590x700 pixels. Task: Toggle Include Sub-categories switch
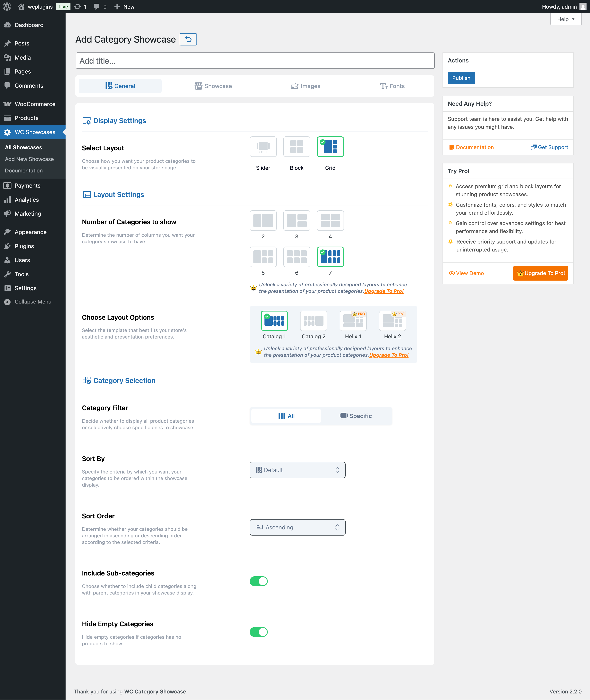(x=259, y=581)
